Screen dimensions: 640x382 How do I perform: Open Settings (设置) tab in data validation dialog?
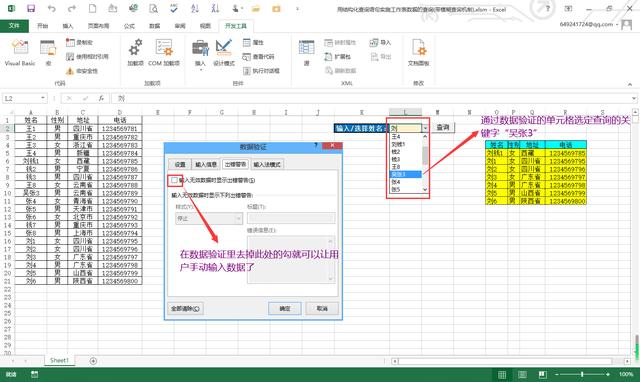tap(180, 164)
